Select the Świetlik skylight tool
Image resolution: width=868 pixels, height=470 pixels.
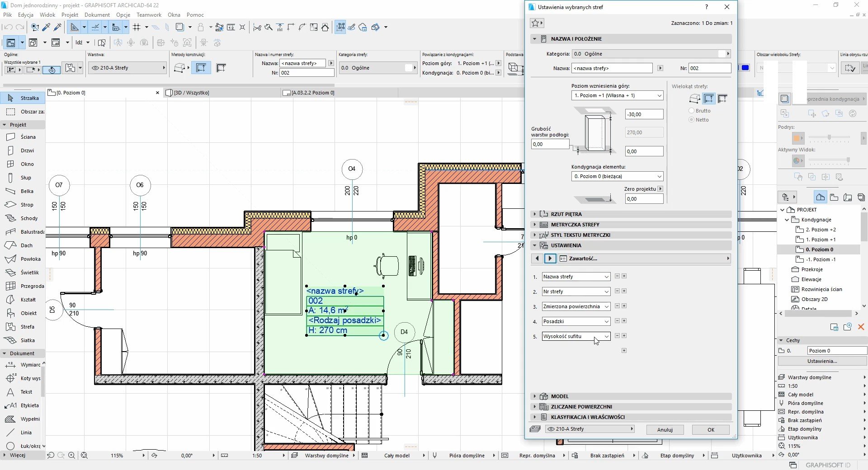[x=23, y=273]
